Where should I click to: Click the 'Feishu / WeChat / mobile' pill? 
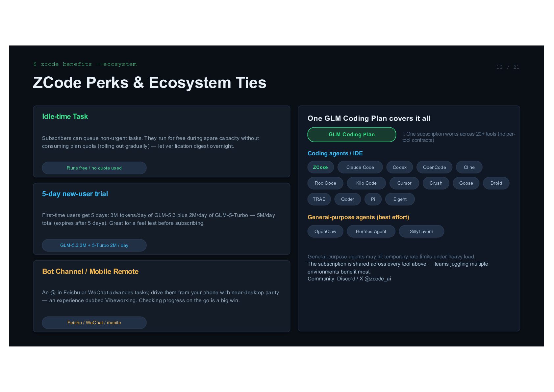(94, 323)
